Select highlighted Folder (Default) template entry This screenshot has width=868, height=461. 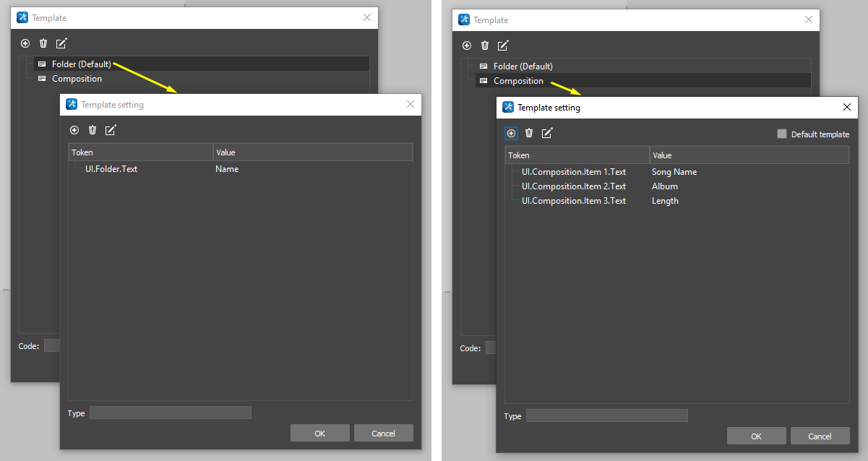(x=81, y=64)
